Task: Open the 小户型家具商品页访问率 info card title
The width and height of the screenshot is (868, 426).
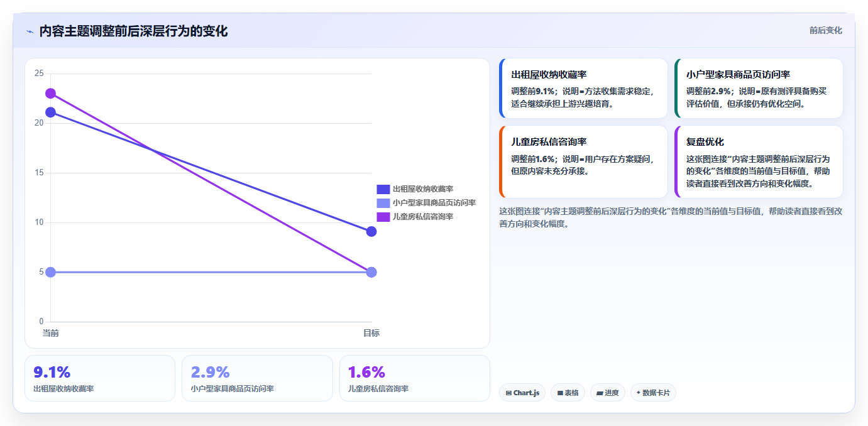Action: 738,75
